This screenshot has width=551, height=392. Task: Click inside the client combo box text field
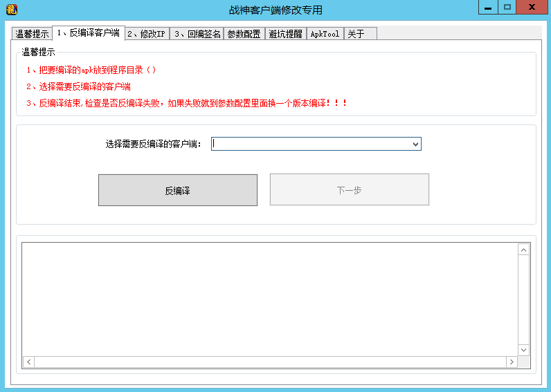[311, 144]
